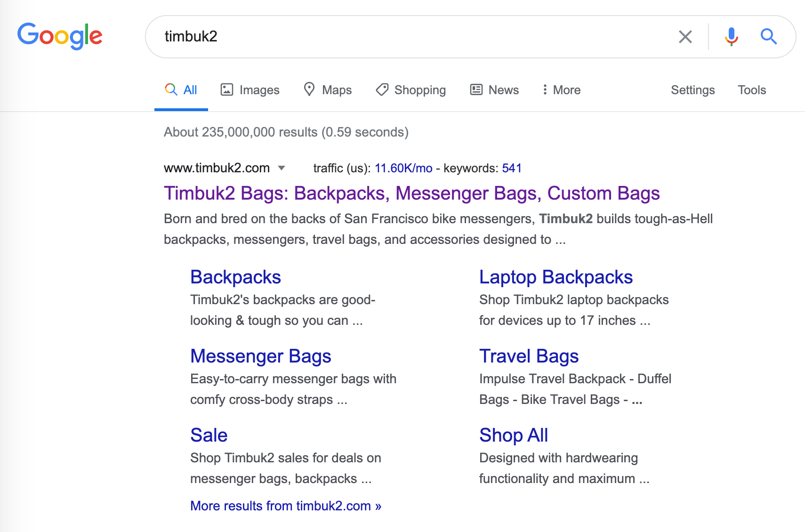Open the Sale sitelink
Screen dimensions: 805x532
tap(209, 435)
